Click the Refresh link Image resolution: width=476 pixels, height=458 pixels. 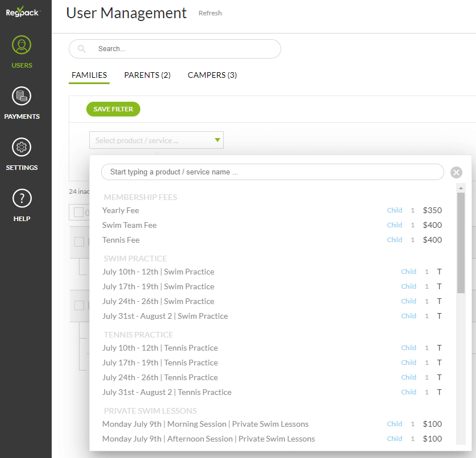210,13
